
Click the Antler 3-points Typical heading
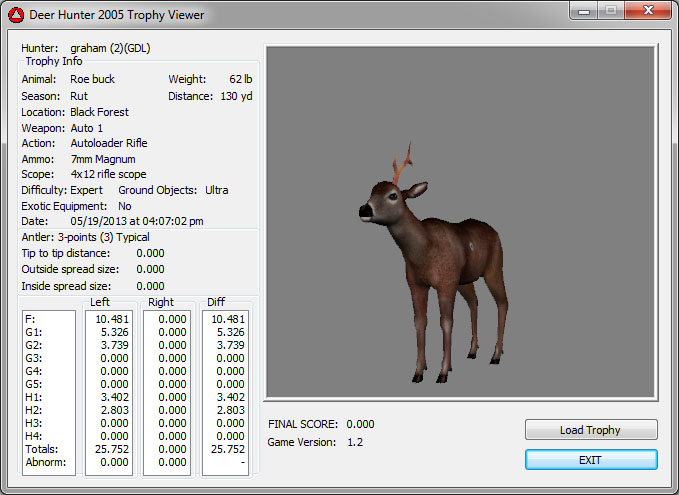86,237
